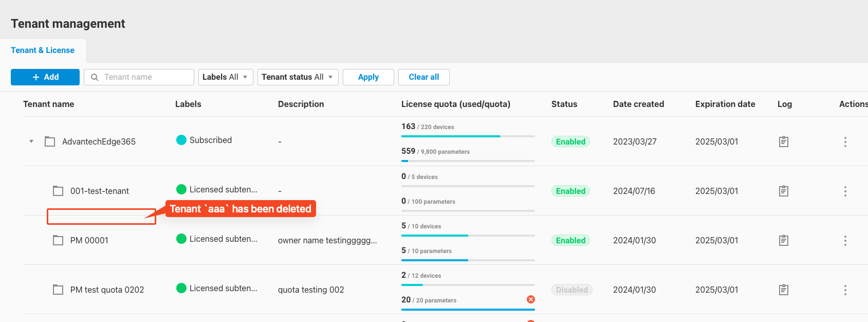
Task: Click Enabled status badge for PM 00001
Action: [x=570, y=240]
